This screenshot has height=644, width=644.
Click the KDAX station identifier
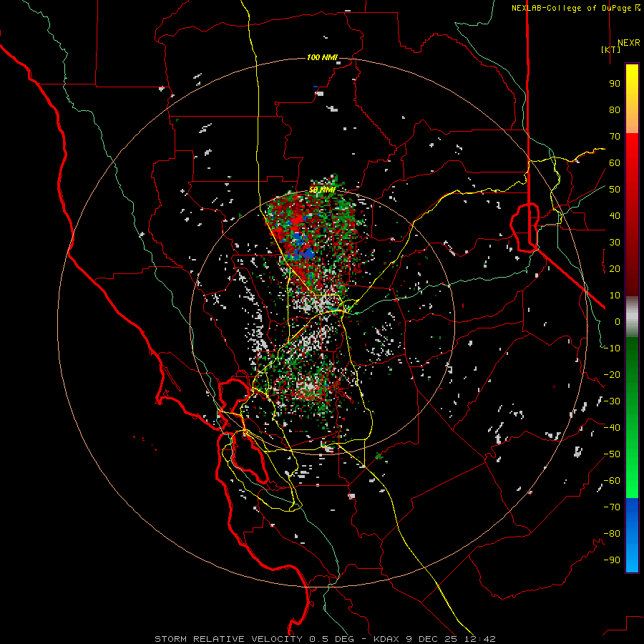tap(386, 639)
